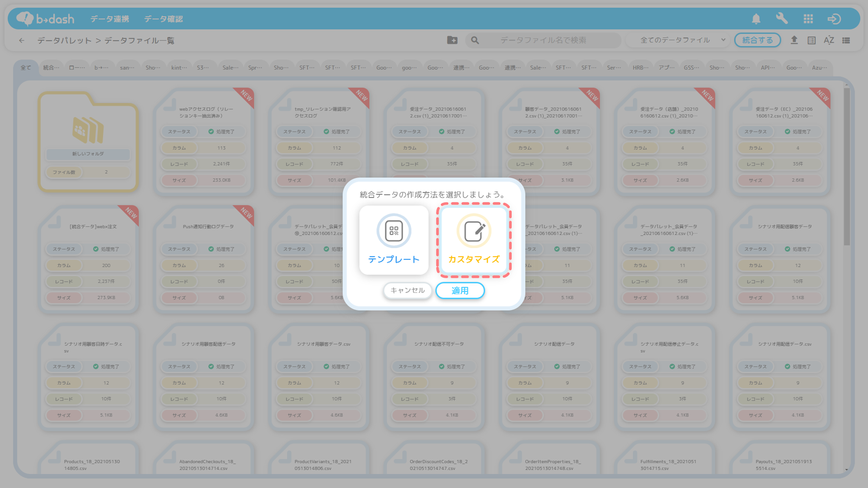868x488 pixels.
Task: Open the データ連携 menu
Action: 110,19
